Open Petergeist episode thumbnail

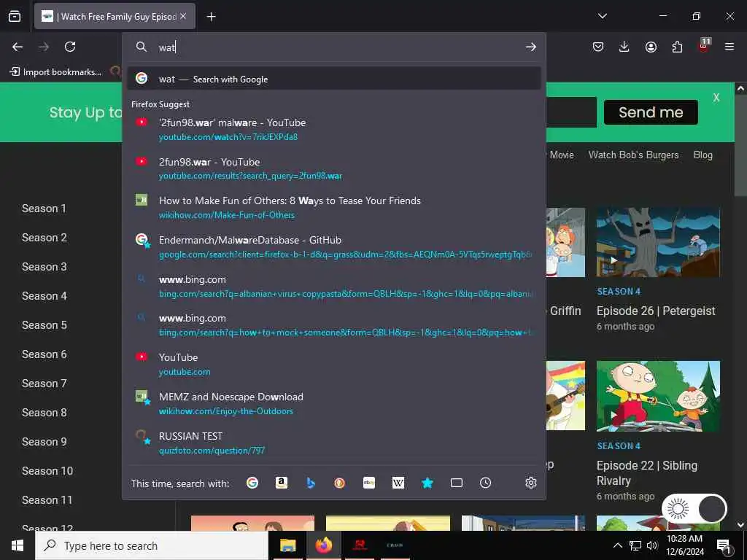tap(658, 242)
